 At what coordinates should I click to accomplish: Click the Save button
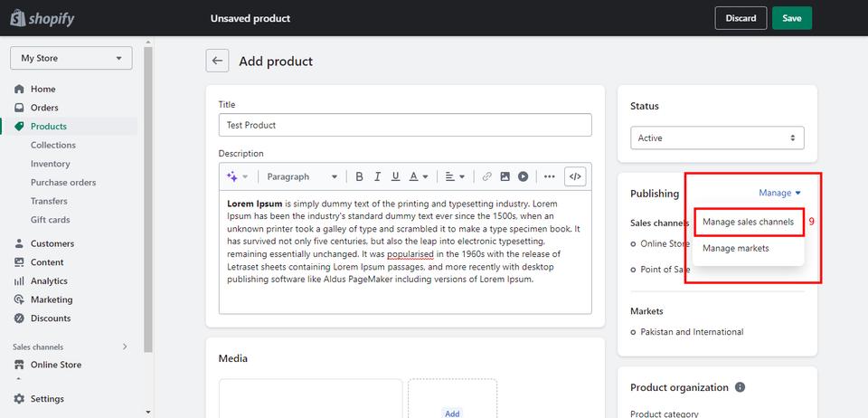(x=792, y=18)
